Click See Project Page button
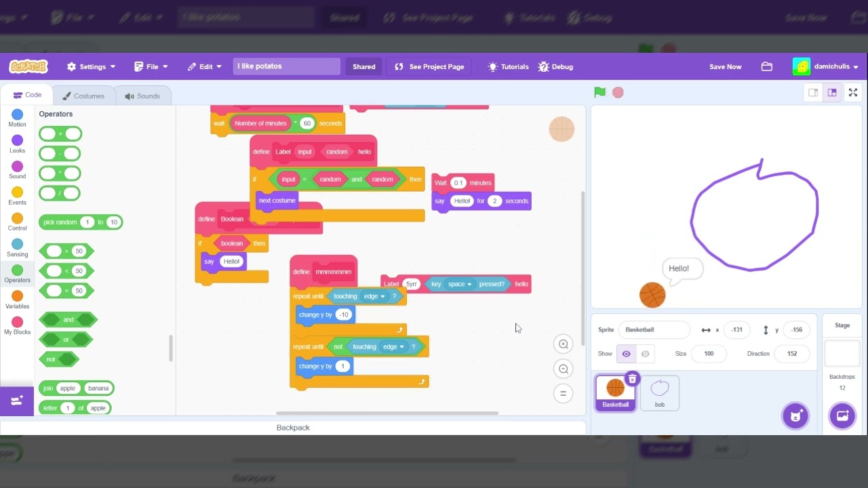868x488 pixels. coord(429,66)
